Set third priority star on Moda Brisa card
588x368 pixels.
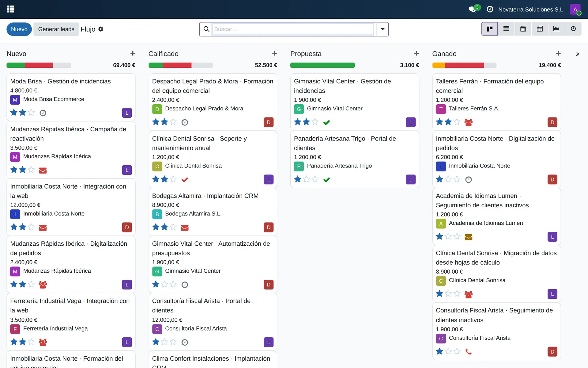[x=31, y=113]
